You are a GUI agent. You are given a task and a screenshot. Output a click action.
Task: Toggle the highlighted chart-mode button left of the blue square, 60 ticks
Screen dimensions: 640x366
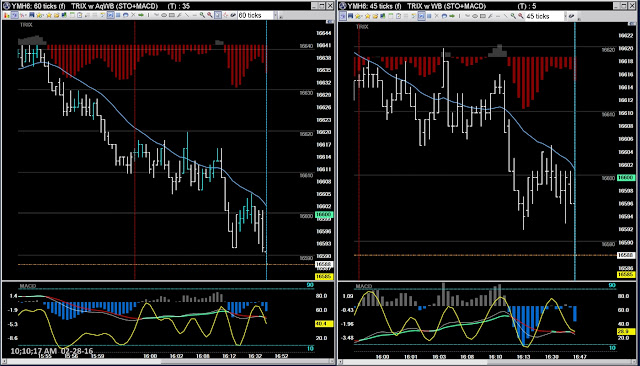coord(110,15)
